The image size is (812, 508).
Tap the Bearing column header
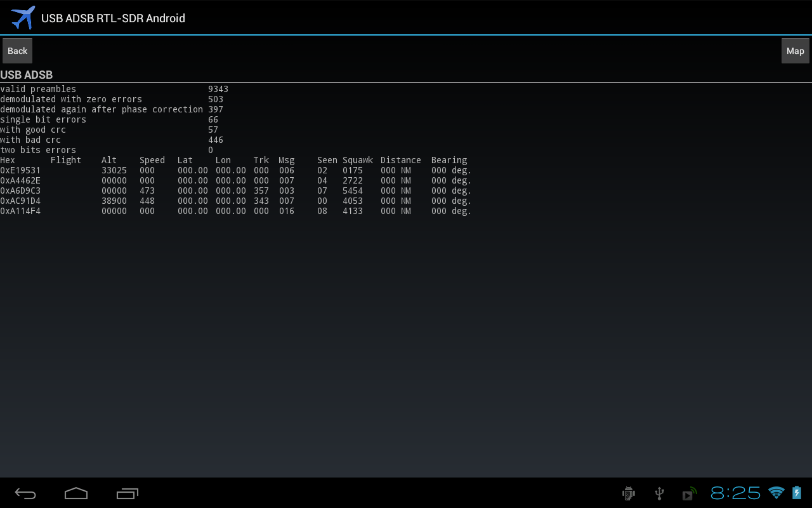coord(449,160)
